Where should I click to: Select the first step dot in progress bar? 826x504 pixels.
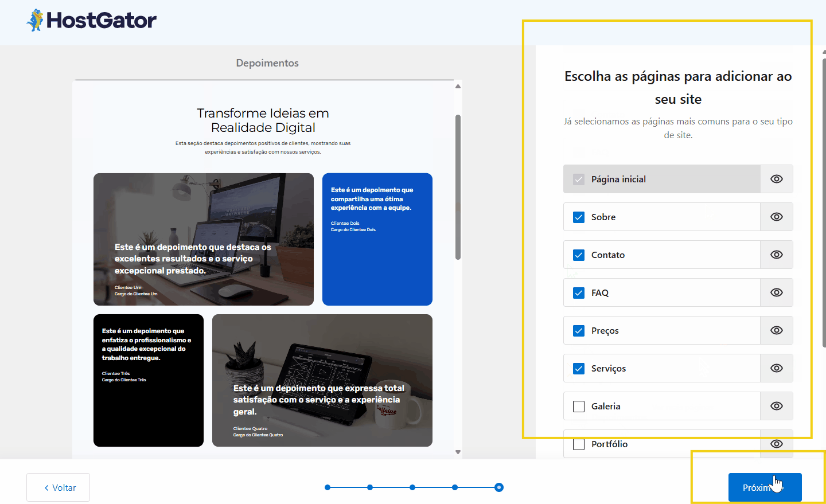click(x=328, y=487)
